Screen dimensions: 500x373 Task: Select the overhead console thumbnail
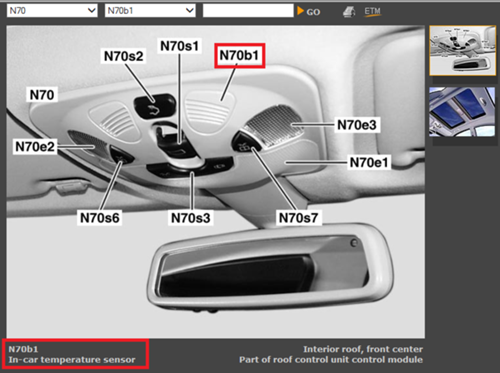coord(462,51)
